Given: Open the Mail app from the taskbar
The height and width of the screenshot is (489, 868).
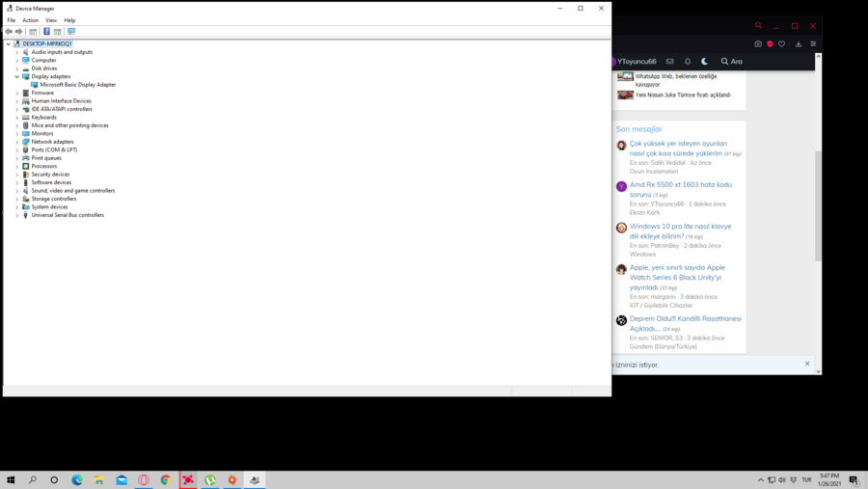Looking at the screenshot, I should click(122, 480).
